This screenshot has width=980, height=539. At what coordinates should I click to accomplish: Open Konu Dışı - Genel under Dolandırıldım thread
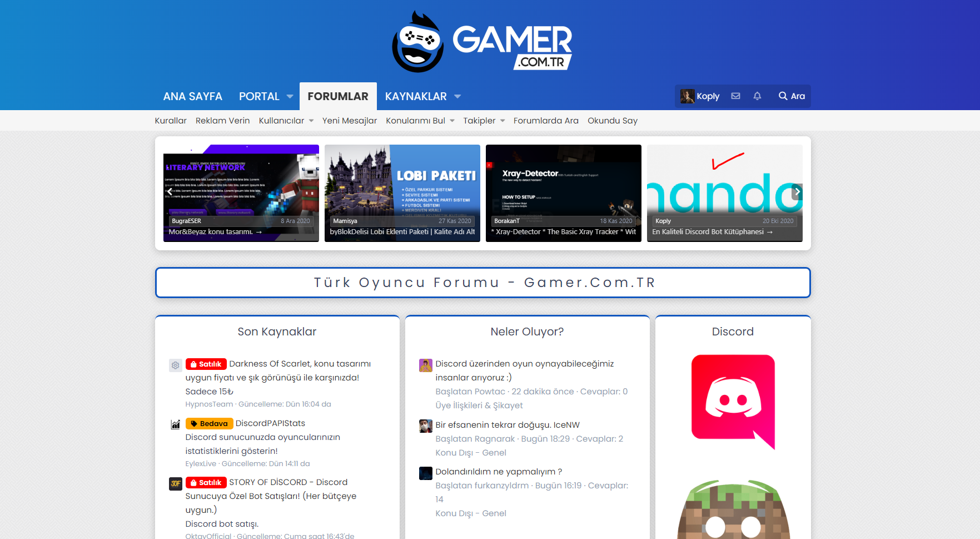point(471,513)
